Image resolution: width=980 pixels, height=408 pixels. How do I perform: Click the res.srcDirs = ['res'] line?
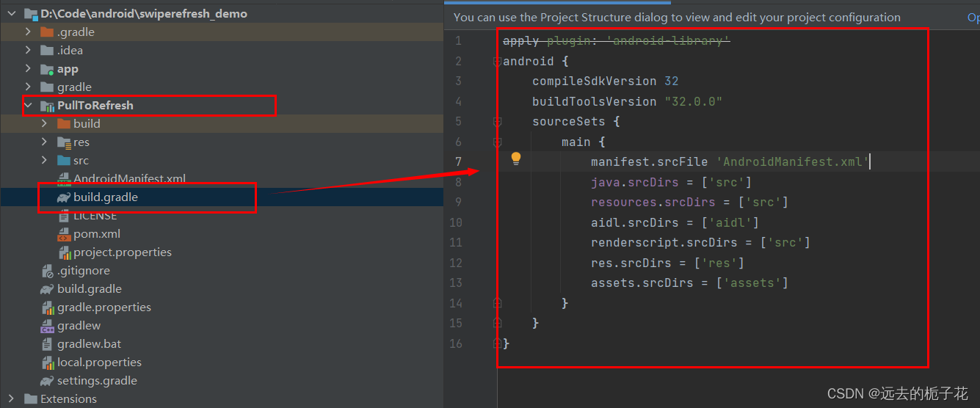tap(668, 263)
